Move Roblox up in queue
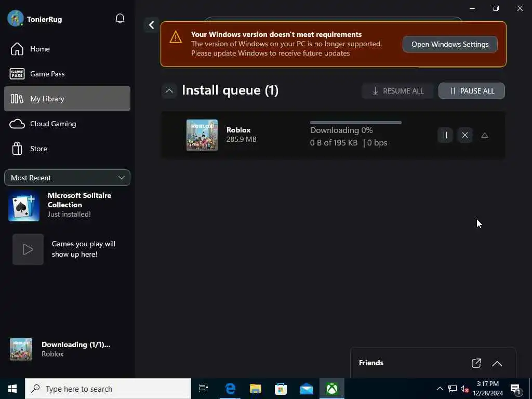This screenshot has height=399, width=532. coord(485,136)
